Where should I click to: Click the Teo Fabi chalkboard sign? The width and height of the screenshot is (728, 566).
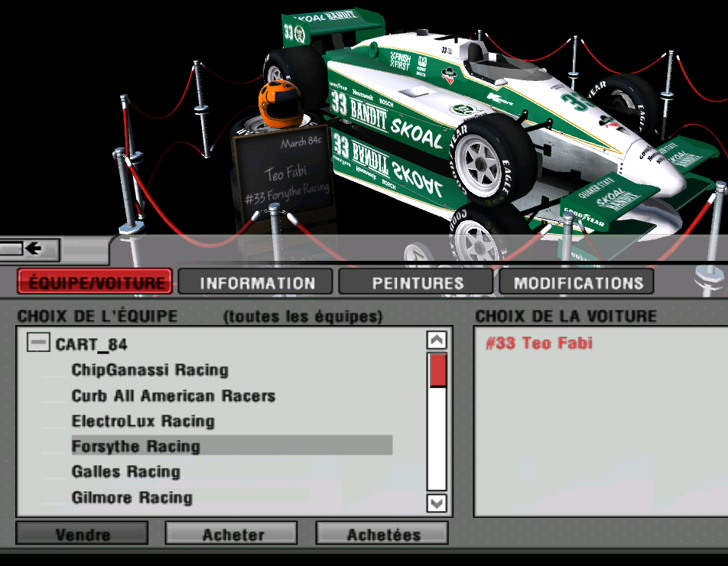pyautogui.click(x=284, y=172)
